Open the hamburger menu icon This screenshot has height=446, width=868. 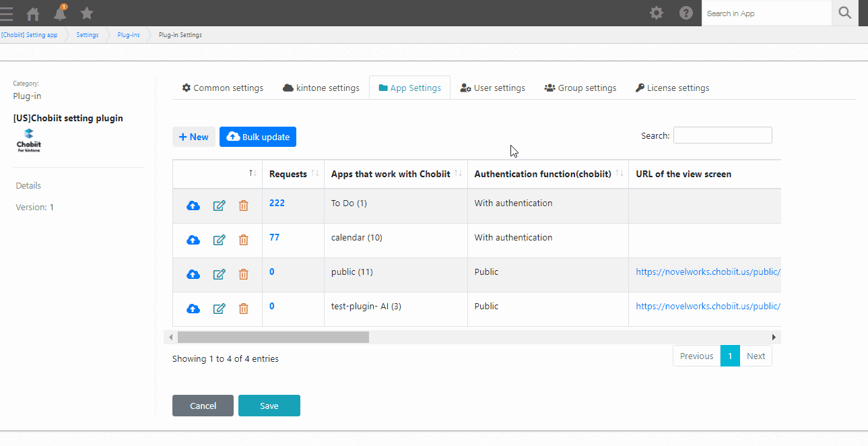[x=6, y=13]
